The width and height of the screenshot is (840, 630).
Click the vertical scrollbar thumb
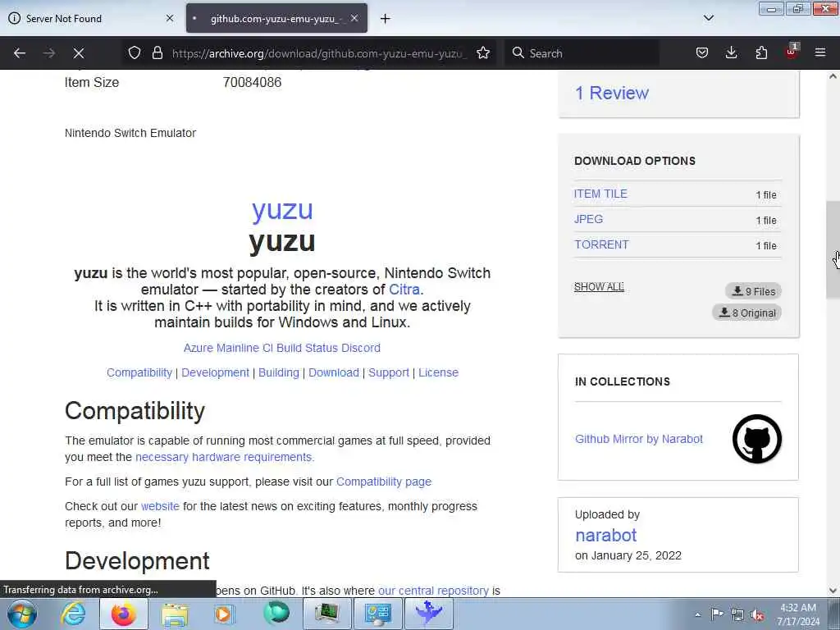pos(833,249)
